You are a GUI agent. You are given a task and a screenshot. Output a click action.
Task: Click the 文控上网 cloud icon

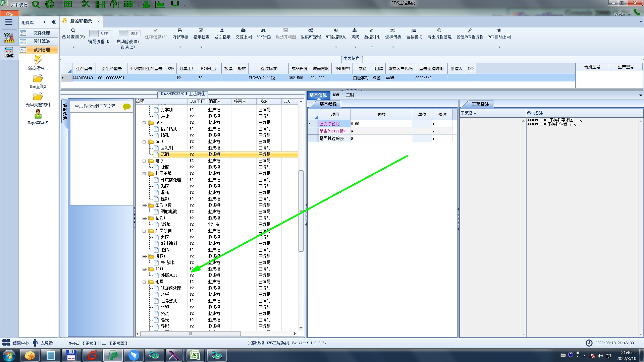243,31
